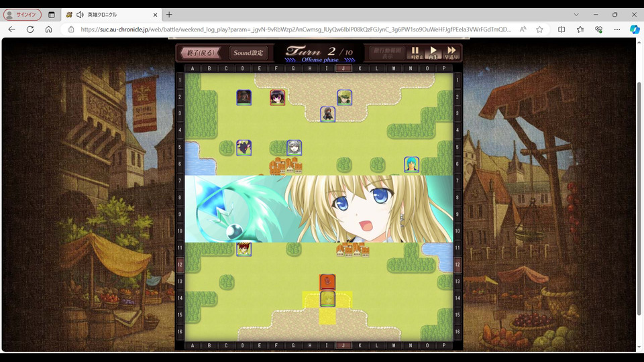Open a new browser tab
Image resolution: width=644 pixels, height=362 pixels.
click(169, 15)
